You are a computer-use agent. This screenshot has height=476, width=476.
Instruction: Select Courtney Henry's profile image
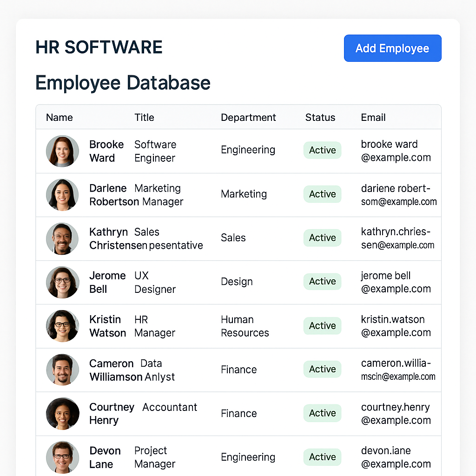click(62, 414)
